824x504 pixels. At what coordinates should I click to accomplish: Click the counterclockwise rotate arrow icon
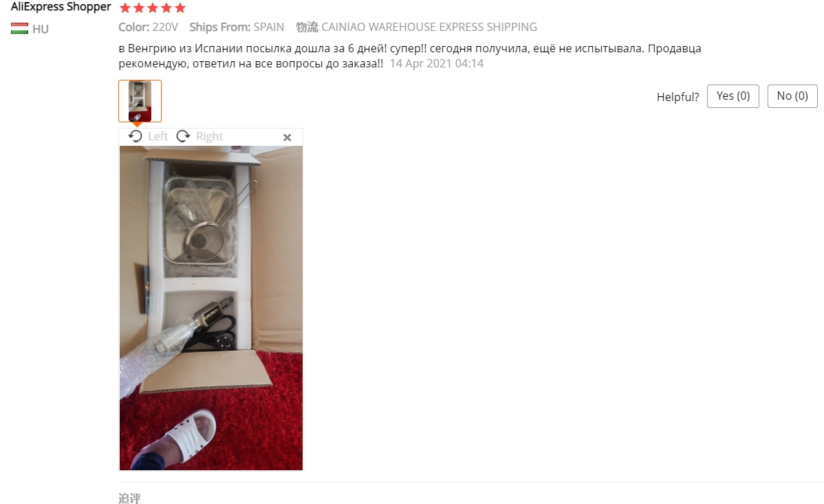[x=135, y=136]
